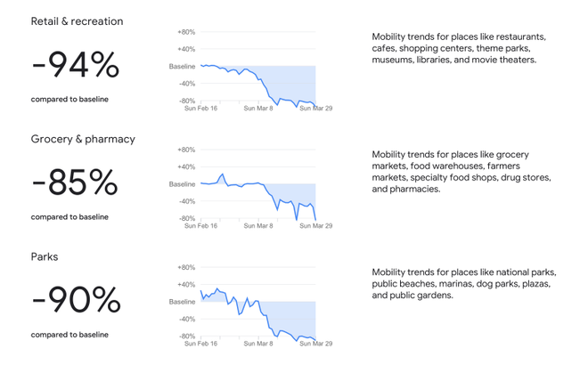Click the Baseline label on the grocery chart
Screen dimensions: 588x373
[182, 184]
